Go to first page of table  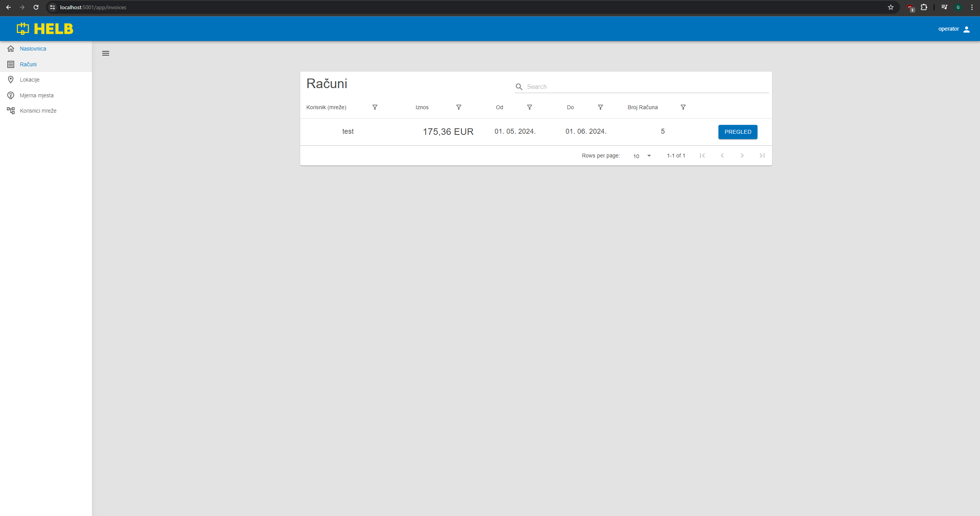[x=702, y=156]
